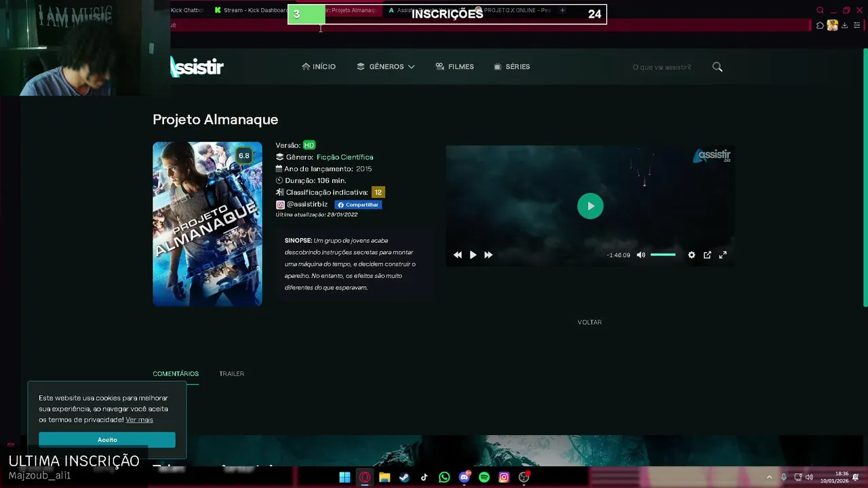Click the Projeto Almanaque movie poster
868x488 pixels.
tap(207, 224)
